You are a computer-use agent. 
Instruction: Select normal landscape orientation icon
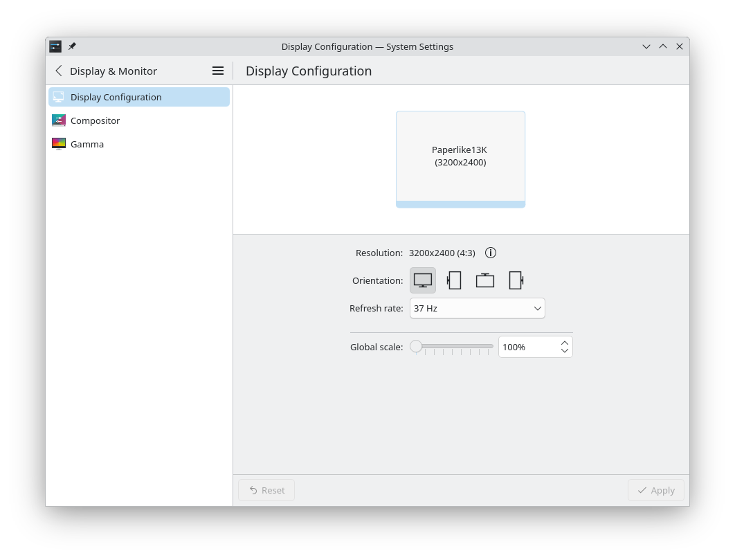422,280
